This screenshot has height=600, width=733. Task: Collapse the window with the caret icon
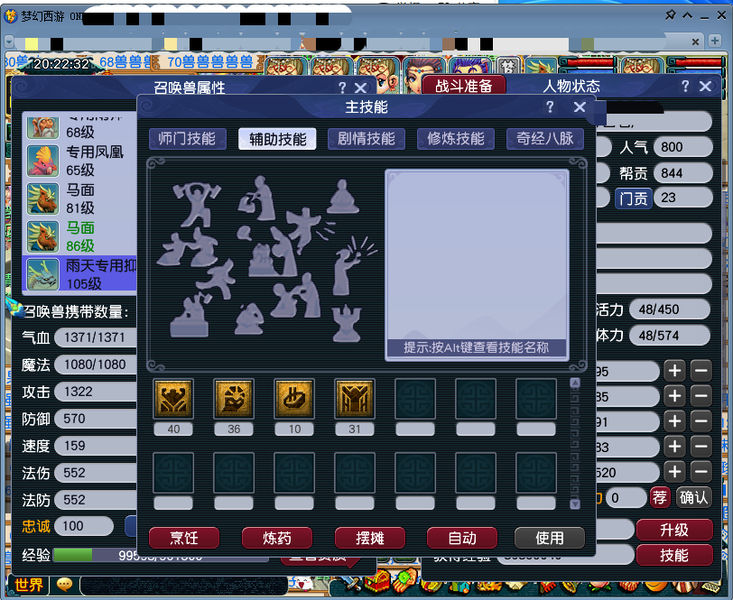point(687,15)
